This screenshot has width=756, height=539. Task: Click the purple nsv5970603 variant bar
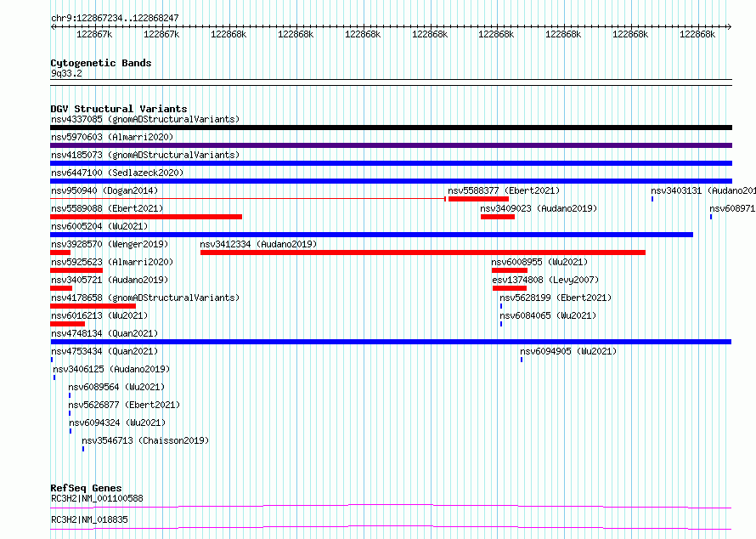pyautogui.click(x=391, y=145)
